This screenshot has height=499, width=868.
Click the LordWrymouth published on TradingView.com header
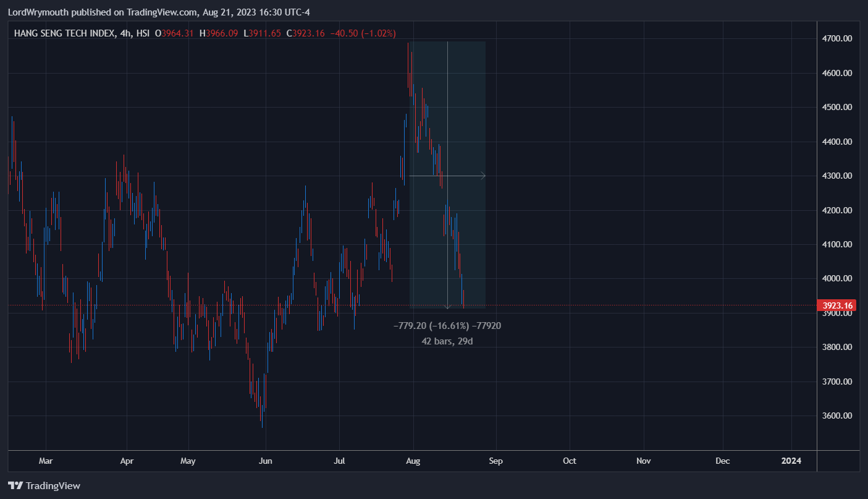[x=159, y=12]
